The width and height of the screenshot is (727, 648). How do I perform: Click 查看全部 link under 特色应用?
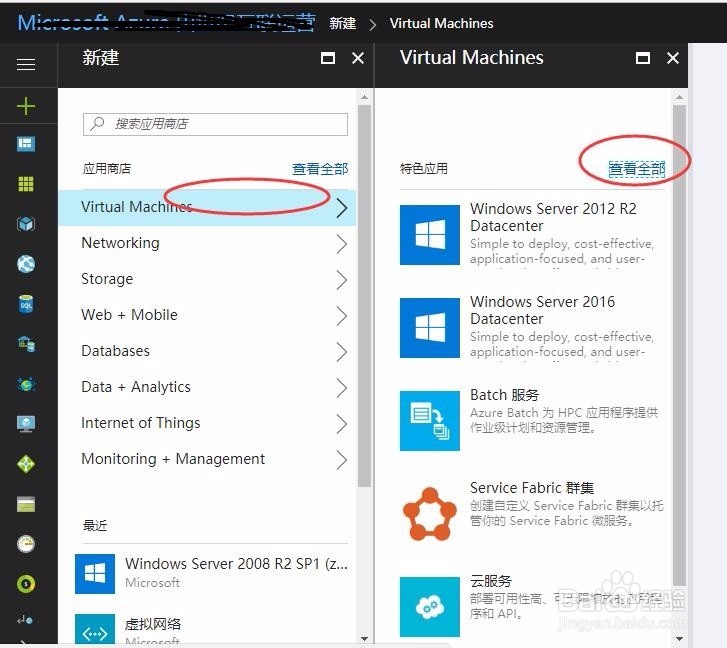(x=637, y=169)
